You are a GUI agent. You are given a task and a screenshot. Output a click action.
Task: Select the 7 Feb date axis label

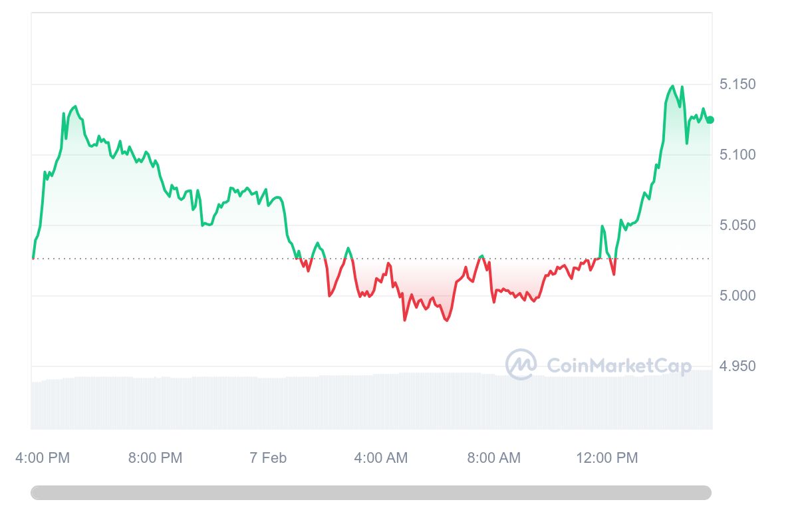[268, 458]
